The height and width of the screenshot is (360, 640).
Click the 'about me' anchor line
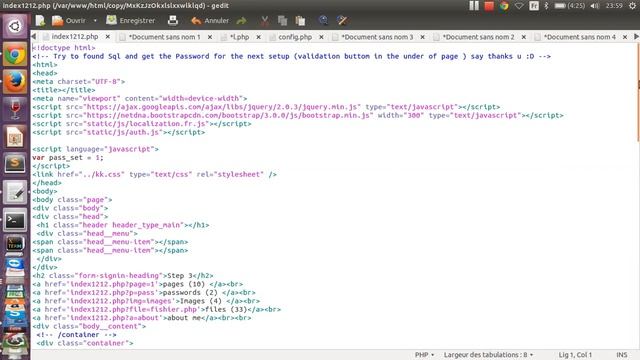[142, 318]
